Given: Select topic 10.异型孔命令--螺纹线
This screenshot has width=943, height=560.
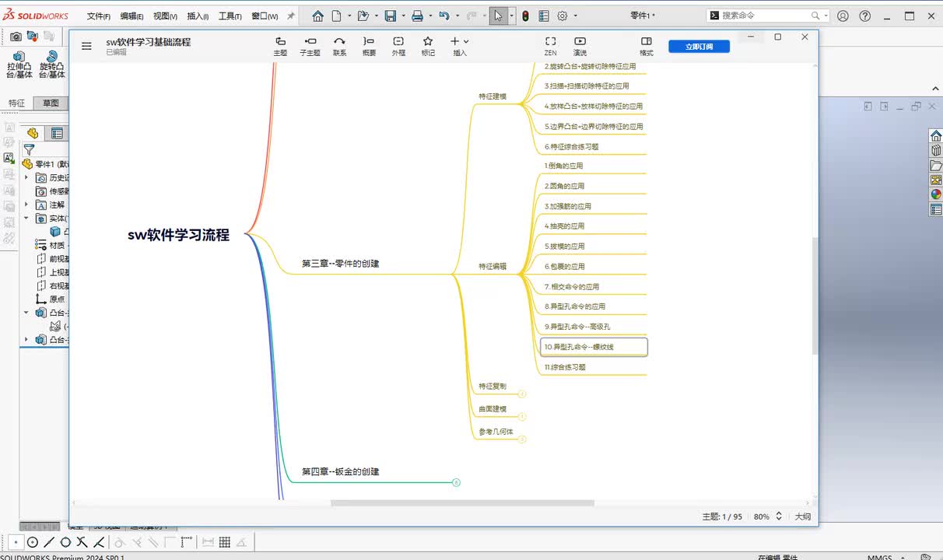Looking at the screenshot, I should 594,347.
